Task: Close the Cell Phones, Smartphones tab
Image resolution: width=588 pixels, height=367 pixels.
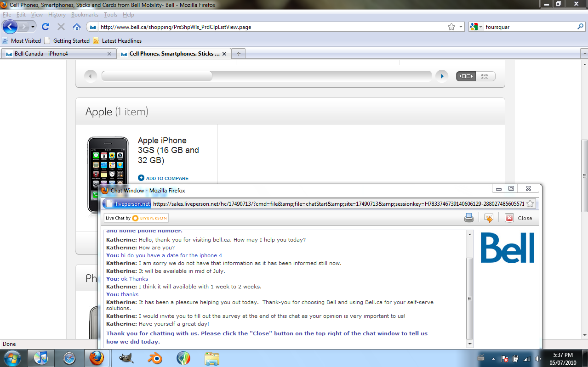Action: click(224, 54)
